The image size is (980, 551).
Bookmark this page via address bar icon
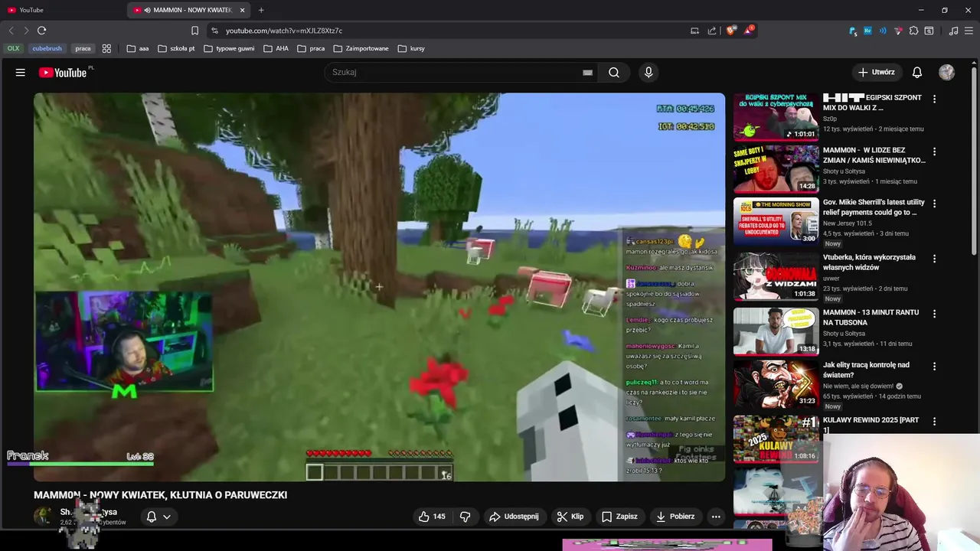[x=194, y=31]
